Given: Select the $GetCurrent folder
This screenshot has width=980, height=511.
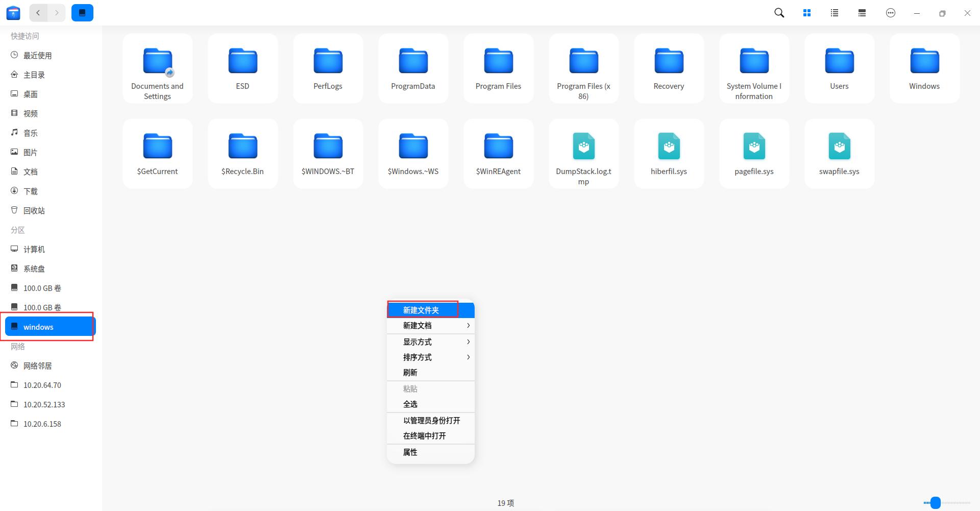Looking at the screenshot, I should tap(157, 154).
